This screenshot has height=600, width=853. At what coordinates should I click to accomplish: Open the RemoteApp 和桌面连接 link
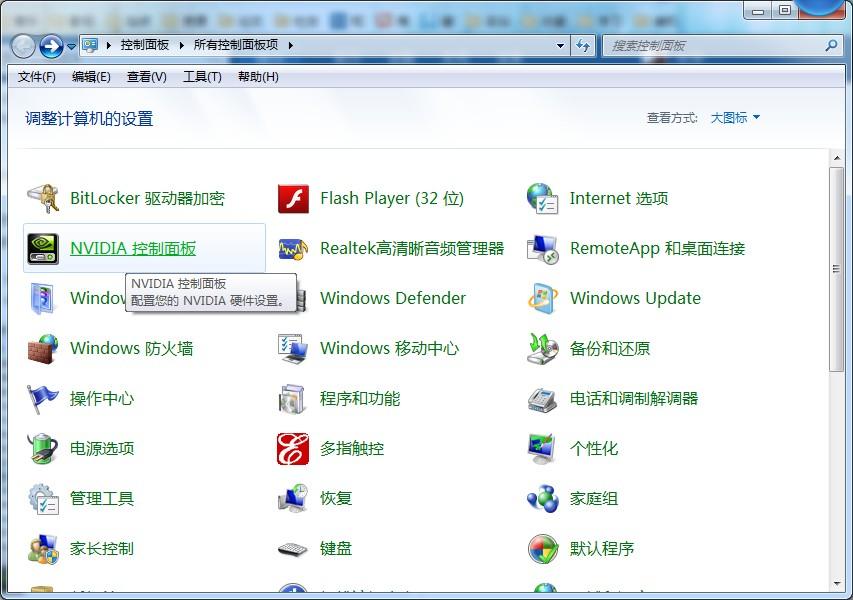[x=658, y=249]
